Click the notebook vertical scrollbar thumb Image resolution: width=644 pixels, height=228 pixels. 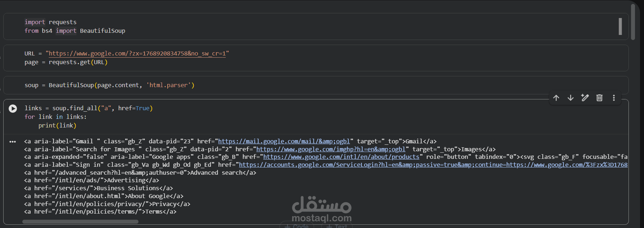coord(633,22)
